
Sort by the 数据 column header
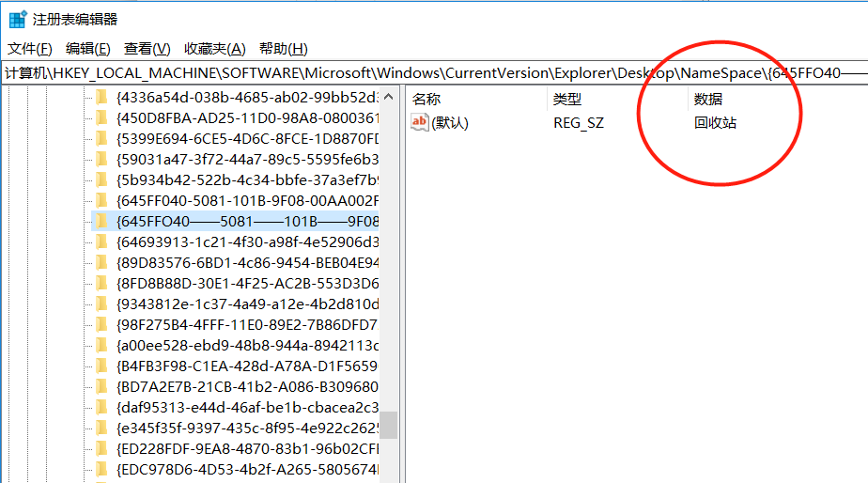point(708,100)
